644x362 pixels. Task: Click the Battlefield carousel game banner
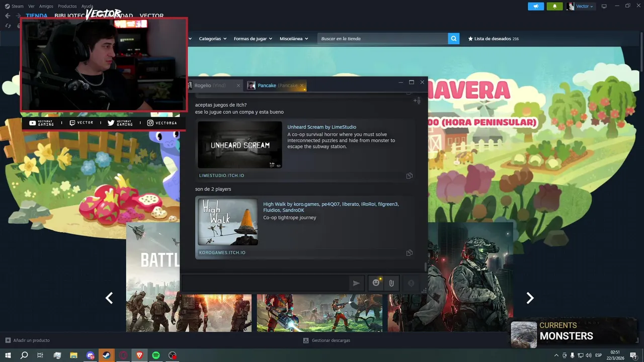(153, 277)
